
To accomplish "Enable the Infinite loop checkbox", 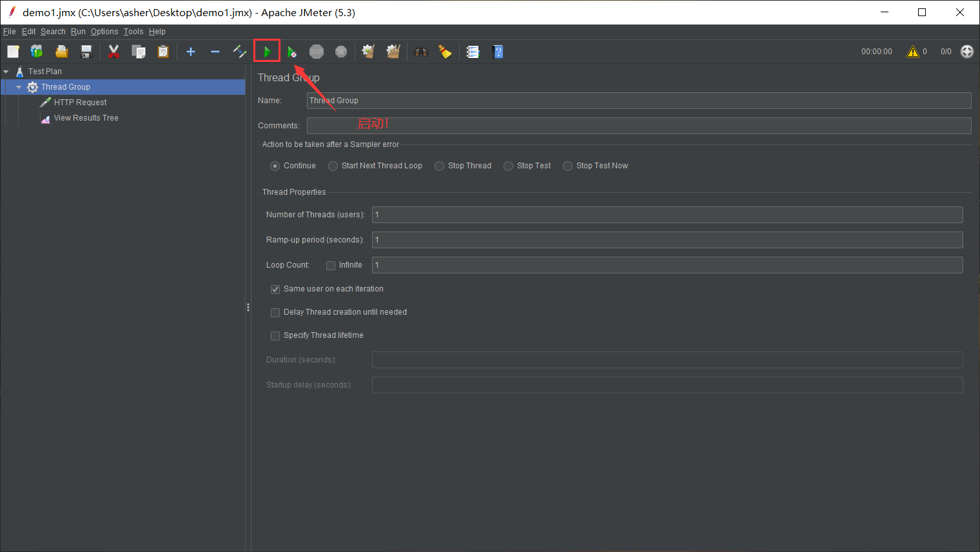I will click(331, 265).
